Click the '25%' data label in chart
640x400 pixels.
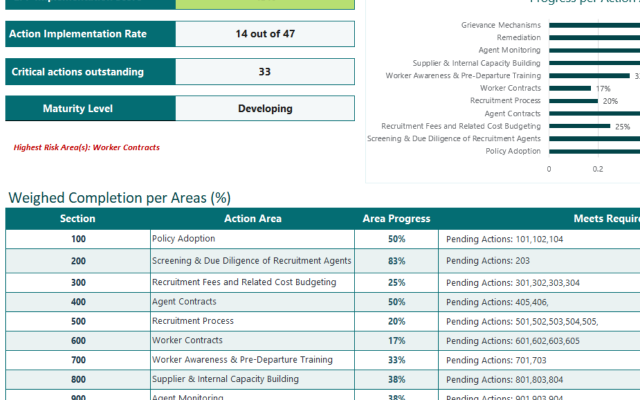click(622, 127)
